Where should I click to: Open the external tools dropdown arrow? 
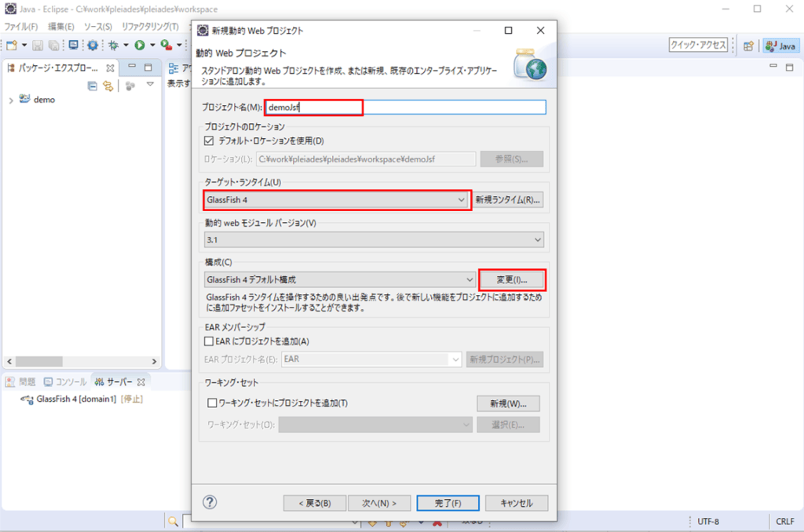pyautogui.click(x=179, y=46)
